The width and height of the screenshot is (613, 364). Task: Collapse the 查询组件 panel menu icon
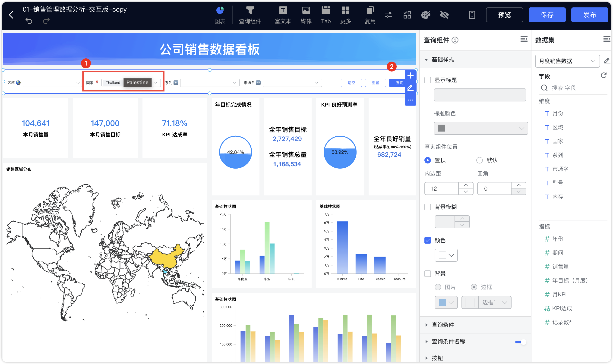pyautogui.click(x=523, y=39)
